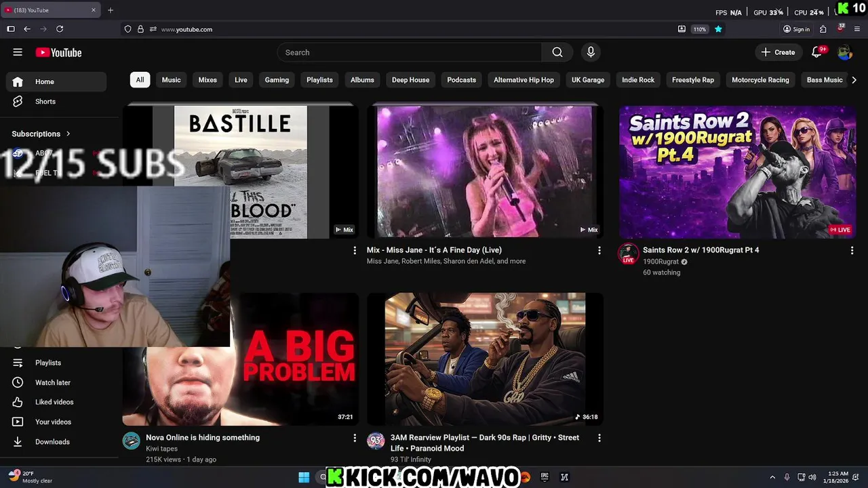Image resolution: width=868 pixels, height=488 pixels.
Task: Go to Home in sidebar
Action: (x=56, y=81)
